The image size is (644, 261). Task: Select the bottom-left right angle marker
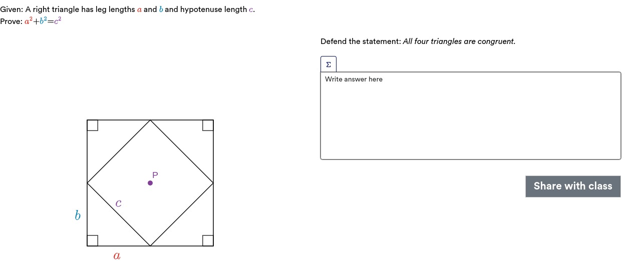pyautogui.click(x=93, y=240)
